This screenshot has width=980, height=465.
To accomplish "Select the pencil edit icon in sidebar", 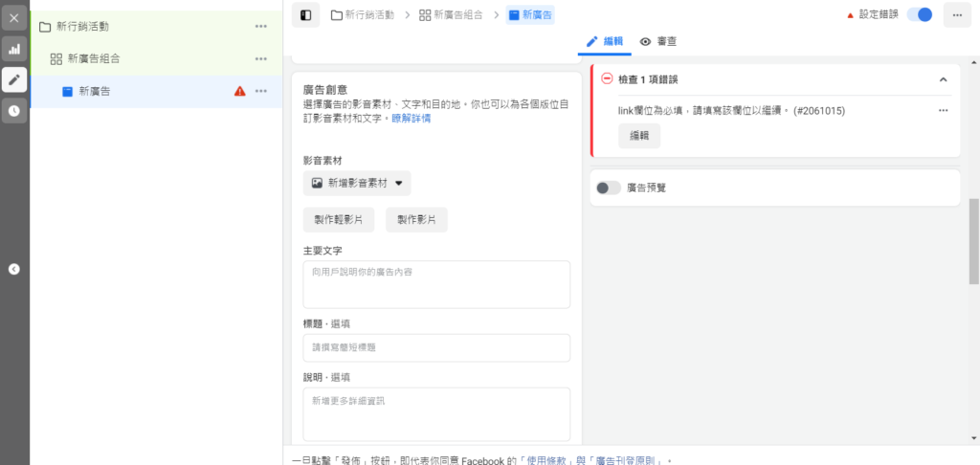I will [x=14, y=79].
